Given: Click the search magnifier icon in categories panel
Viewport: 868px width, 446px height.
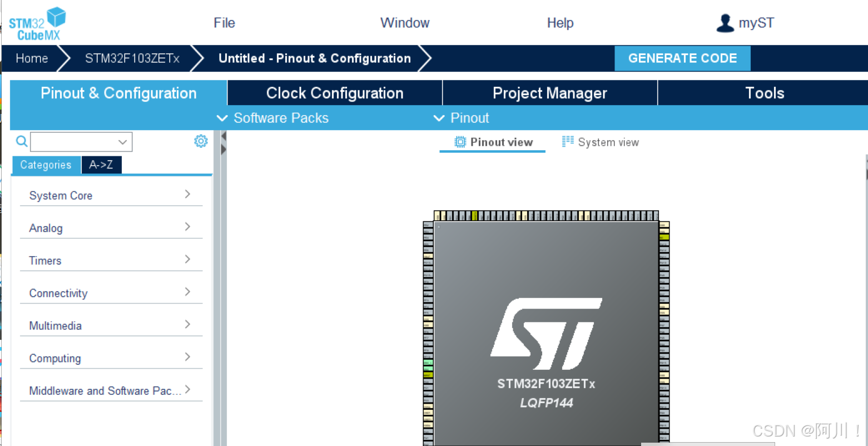Looking at the screenshot, I should (22, 141).
